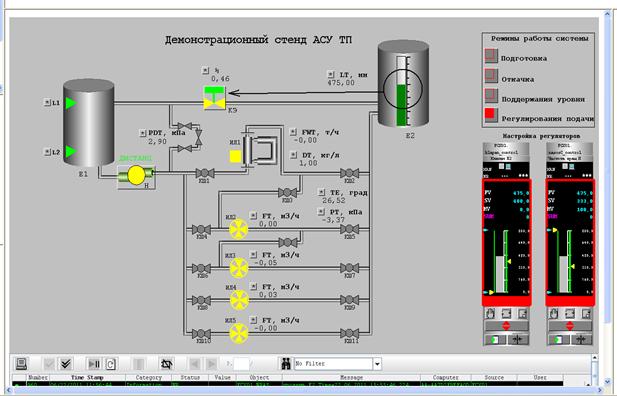Toggle green on/off button under pump faceplate

pos(558,339)
